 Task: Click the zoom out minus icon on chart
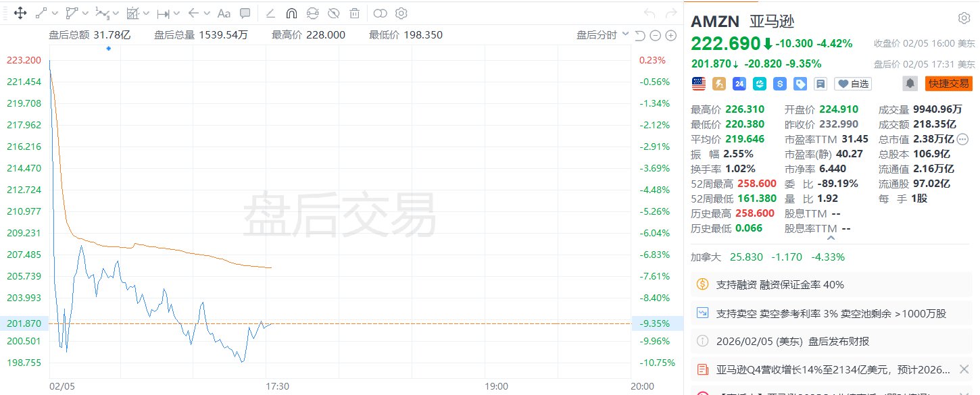pos(656,35)
